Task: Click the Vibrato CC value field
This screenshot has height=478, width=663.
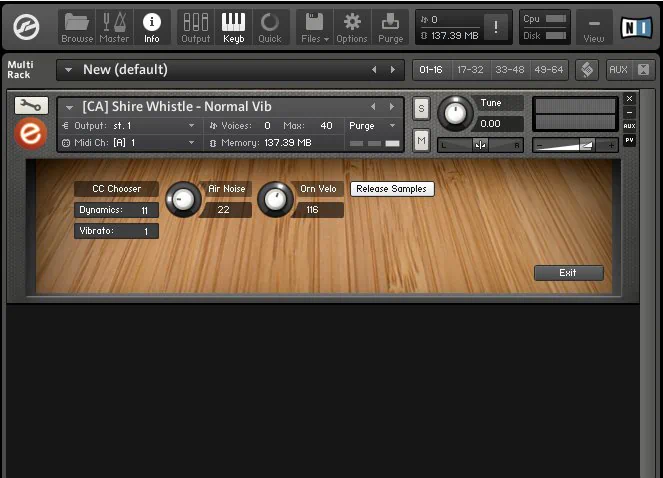Action: (117, 231)
